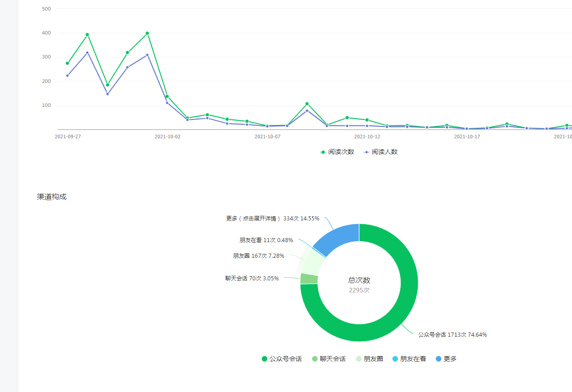Click the 聊天会话 70次 3.05% label
This screenshot has width=572, height=392.
tap(252, 279)
